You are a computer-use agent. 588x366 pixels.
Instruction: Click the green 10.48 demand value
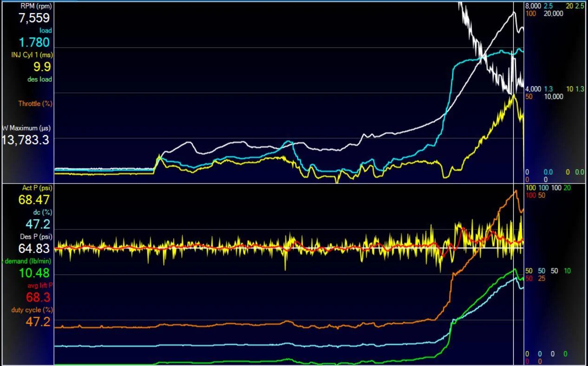[x=34, y=273]
